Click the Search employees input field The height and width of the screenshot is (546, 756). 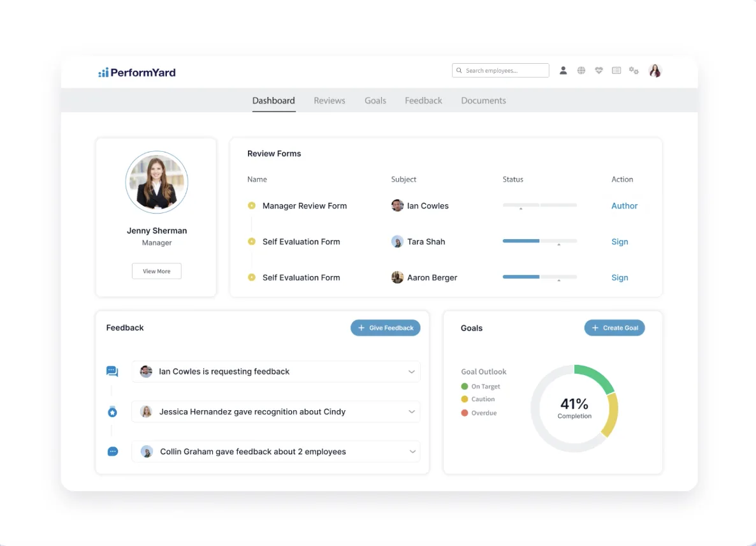[x=500, y=70]
